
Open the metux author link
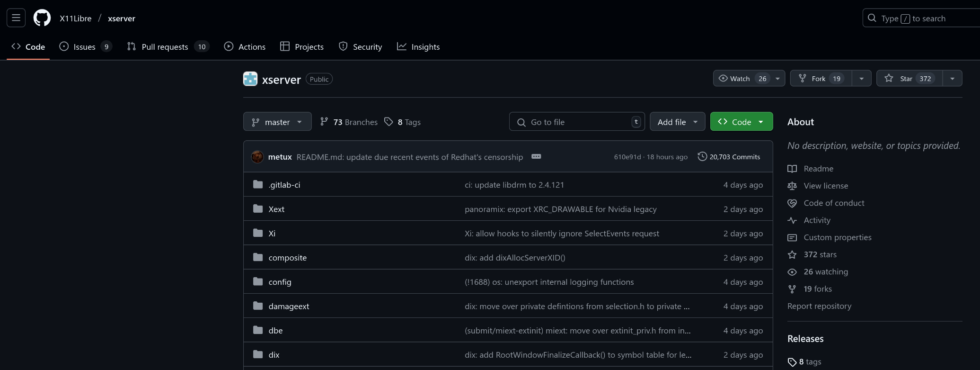point(280,157)
